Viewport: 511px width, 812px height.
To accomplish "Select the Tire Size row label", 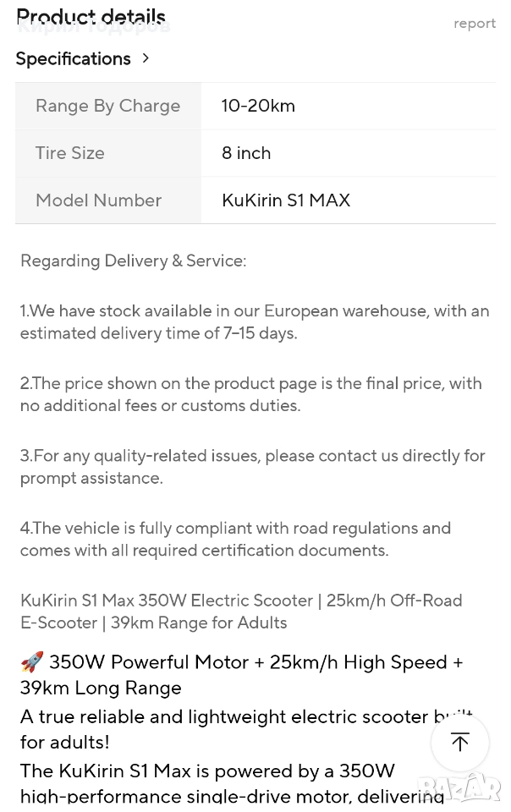I will 70,153.
